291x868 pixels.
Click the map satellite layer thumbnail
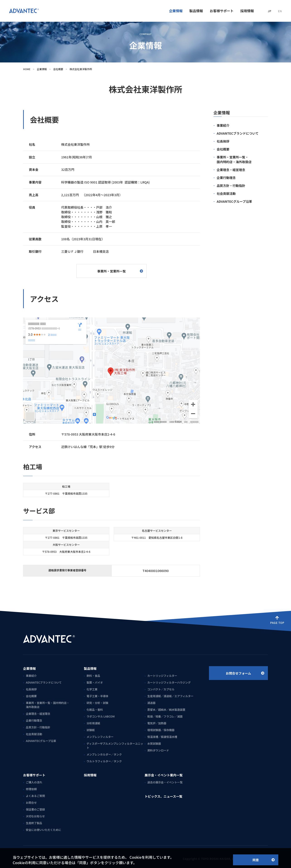coord(30,416)
